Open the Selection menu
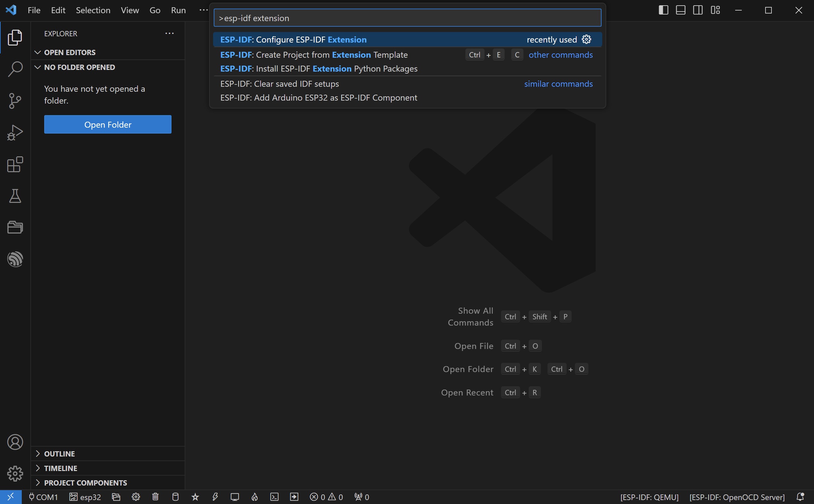This screenshot has width=814, height=504. (93, 10)
